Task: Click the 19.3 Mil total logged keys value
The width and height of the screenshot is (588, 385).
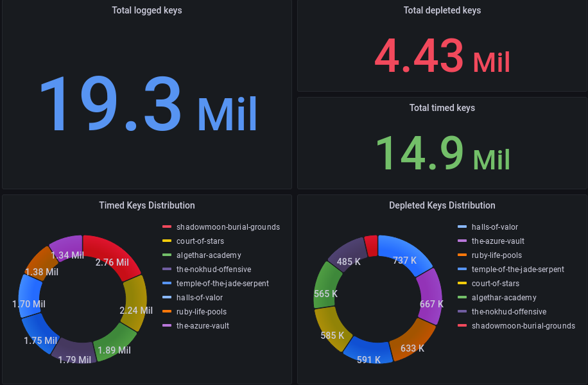Action: pyautogui.click(x=148, y=105)
